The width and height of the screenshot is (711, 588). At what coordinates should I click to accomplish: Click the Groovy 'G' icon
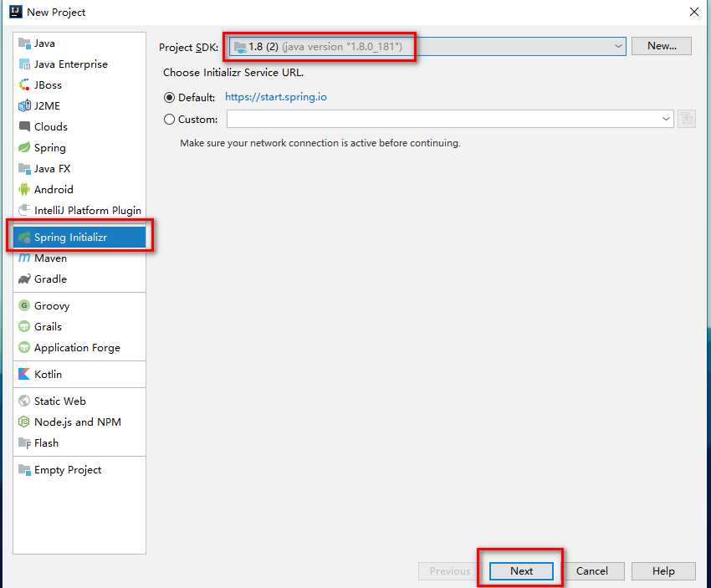pos(24,305)
